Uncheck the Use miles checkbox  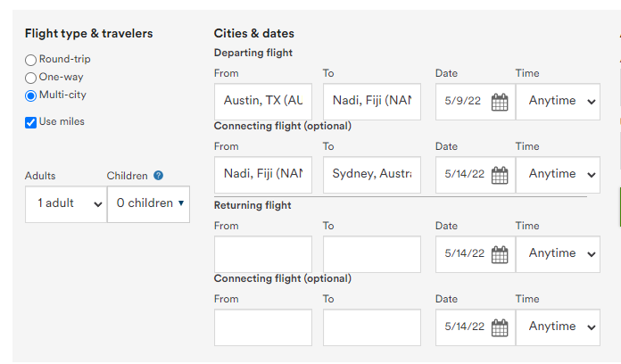(x=31, y=121)
